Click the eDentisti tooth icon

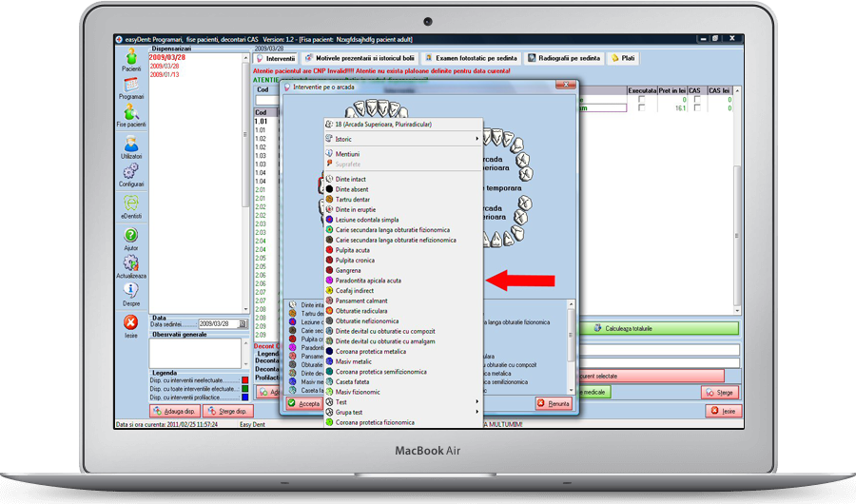point(131,205)
